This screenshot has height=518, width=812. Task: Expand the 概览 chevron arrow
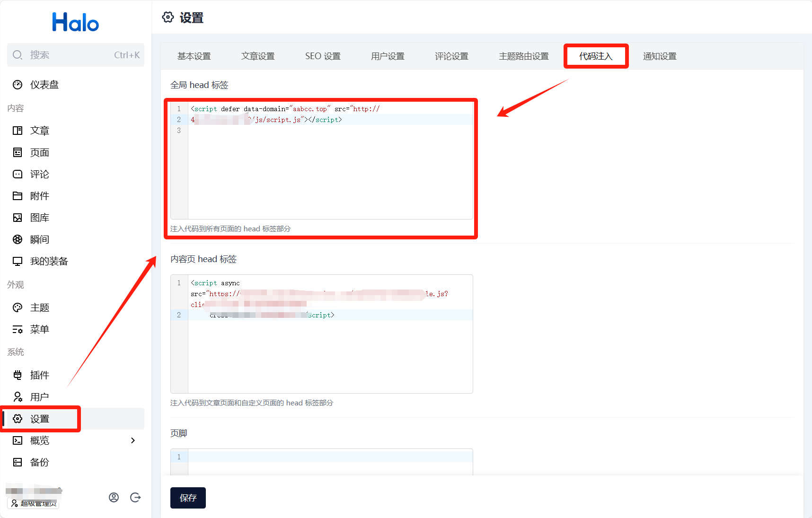(x=133, y=440)
